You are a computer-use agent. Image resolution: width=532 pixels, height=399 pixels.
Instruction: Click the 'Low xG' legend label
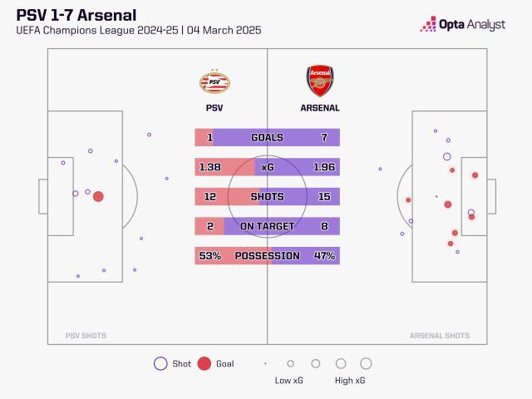point(289,381)
